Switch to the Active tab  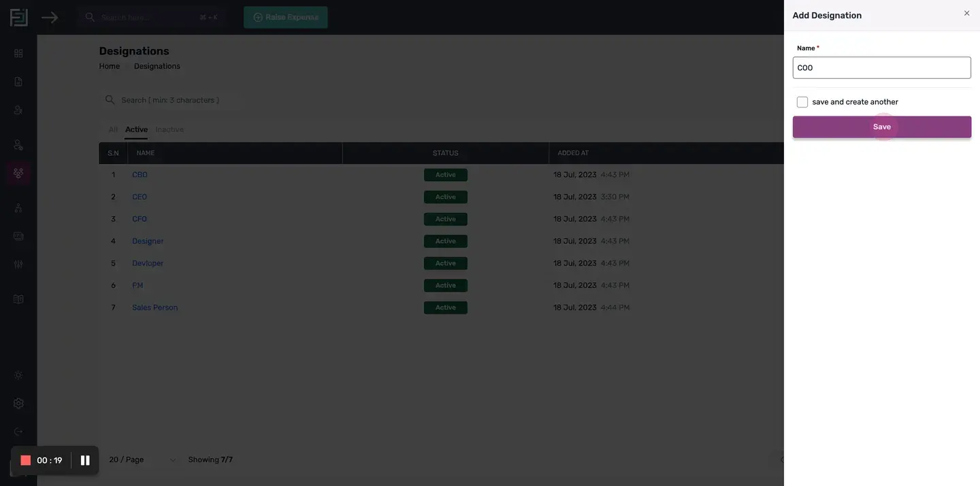click(136, 129)
